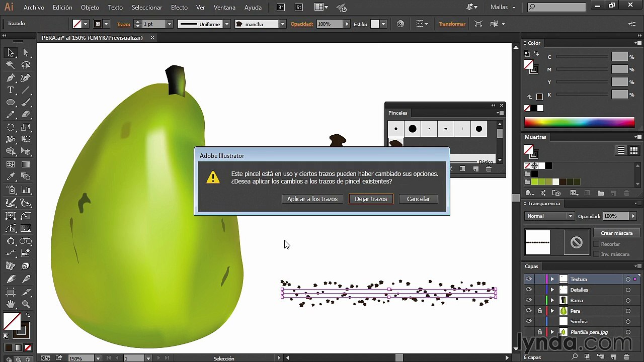
Task: Click the Crear máscara button
Action: [616, 233]
